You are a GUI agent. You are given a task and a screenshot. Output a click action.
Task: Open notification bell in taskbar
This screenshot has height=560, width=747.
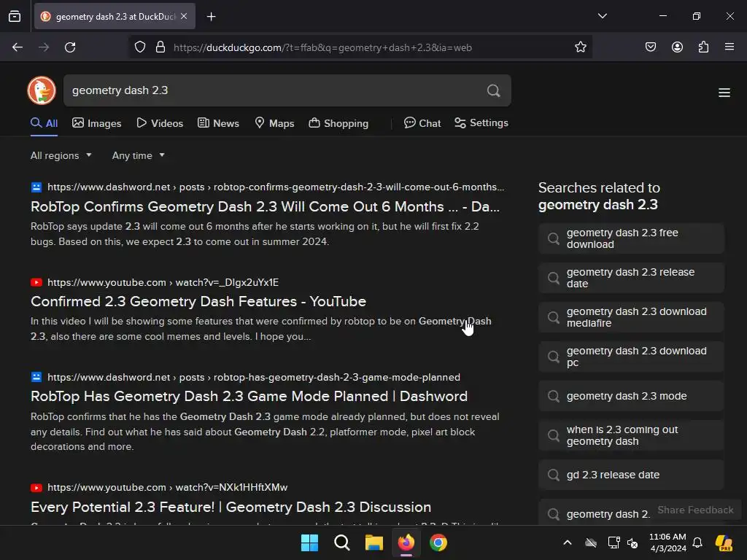[x=697, y=542]
